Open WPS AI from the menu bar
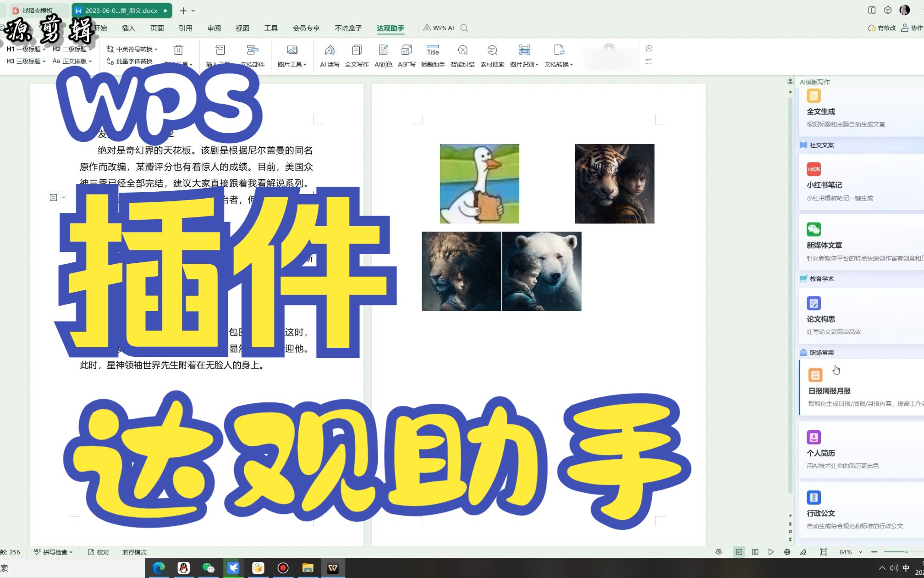The image size is (924, 578). click(x=439, y=28)
